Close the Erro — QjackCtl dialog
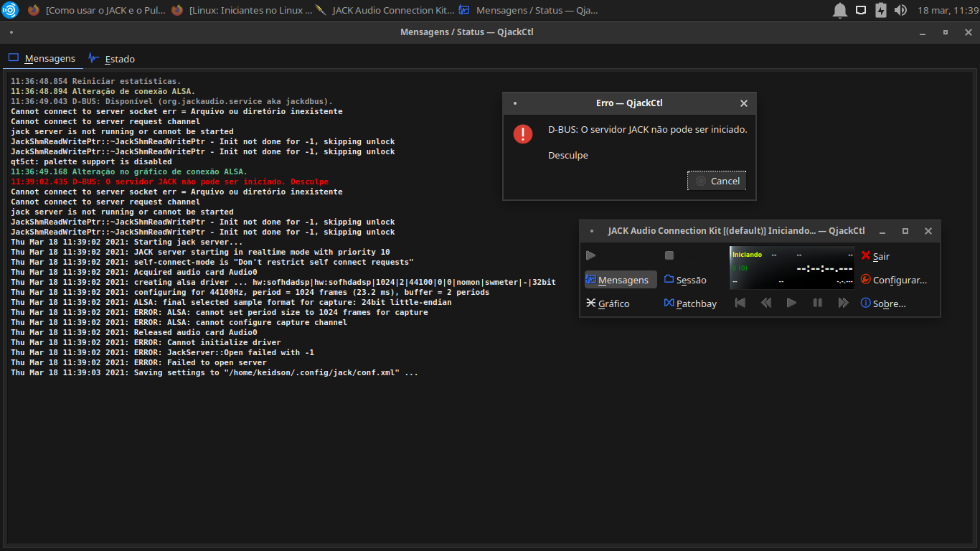Screen dimensions: 980x551 (x=744, y=103)
